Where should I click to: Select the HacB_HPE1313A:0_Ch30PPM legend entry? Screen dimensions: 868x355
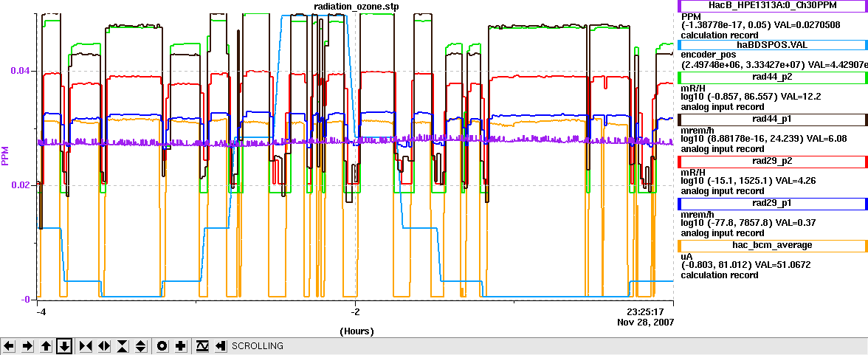773,6
